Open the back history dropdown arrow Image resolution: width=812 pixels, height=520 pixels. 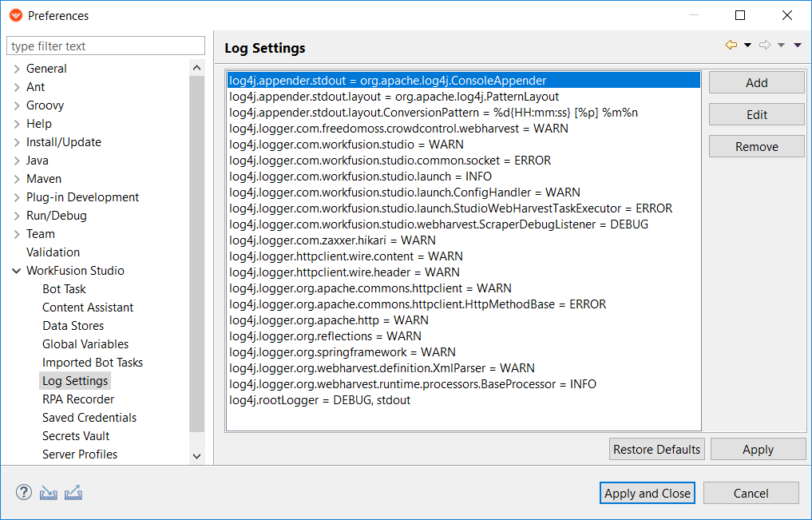[747, 45]
